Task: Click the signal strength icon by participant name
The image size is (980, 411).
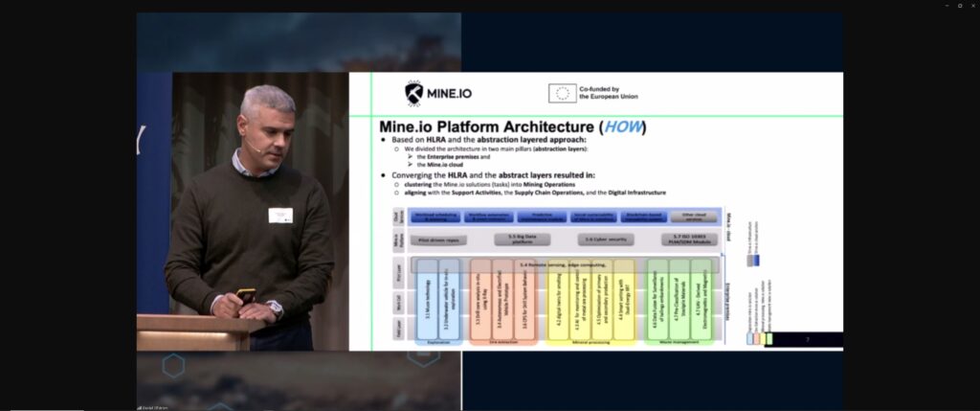Action: [x=140, y=406]
